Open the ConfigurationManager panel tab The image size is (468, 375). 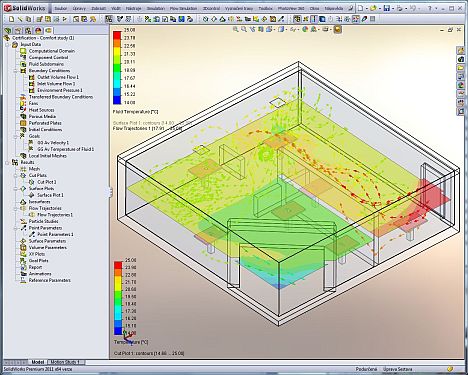coord(28,31)
